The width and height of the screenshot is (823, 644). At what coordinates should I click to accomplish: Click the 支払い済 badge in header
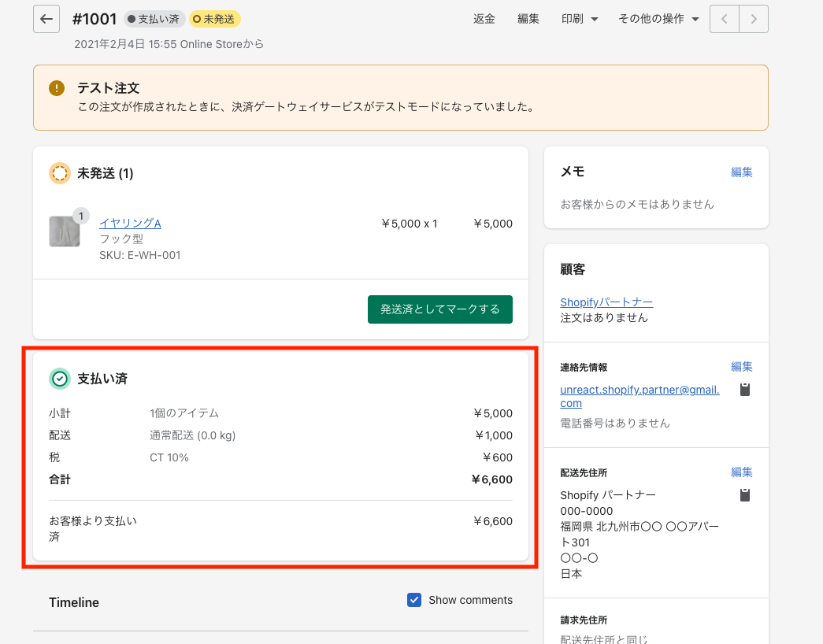[154, 19]
